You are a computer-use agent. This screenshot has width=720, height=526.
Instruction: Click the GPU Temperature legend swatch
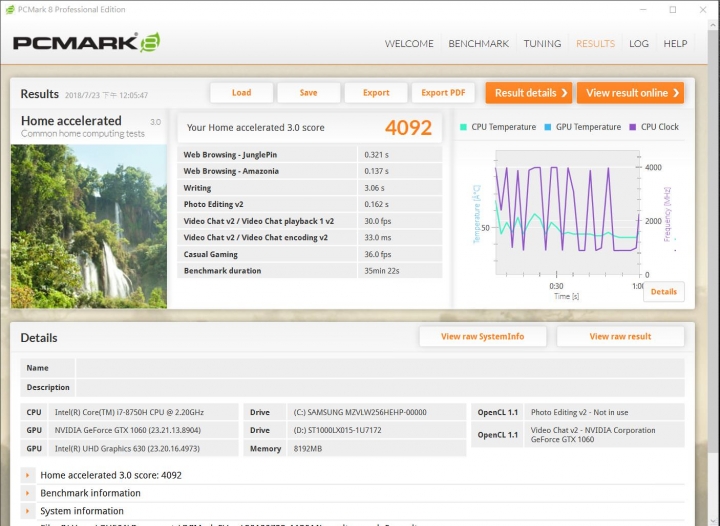pos(547,127)
